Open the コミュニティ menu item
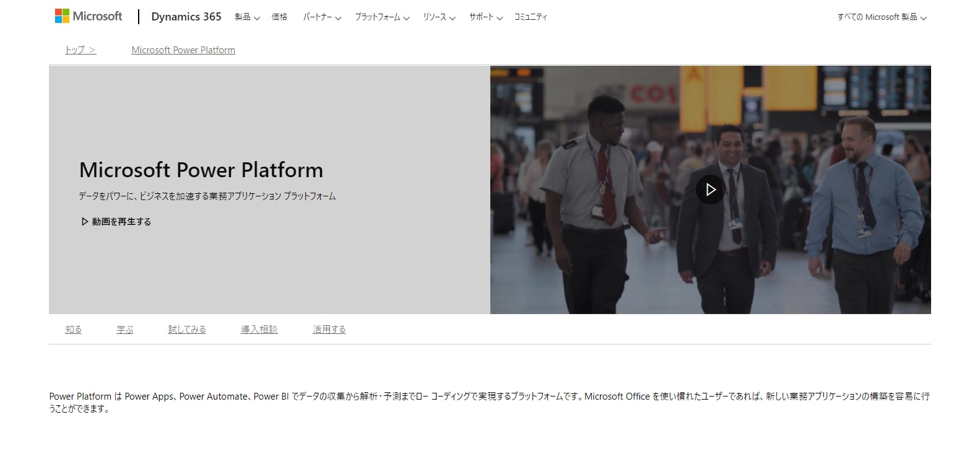The height and width of the screenshot is (469, 980). coord(531,17)
